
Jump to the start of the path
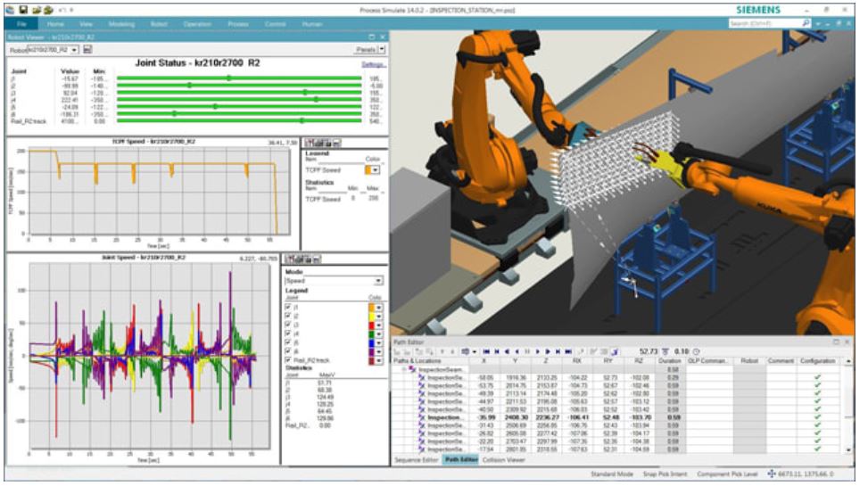click(x=486, y=352)
